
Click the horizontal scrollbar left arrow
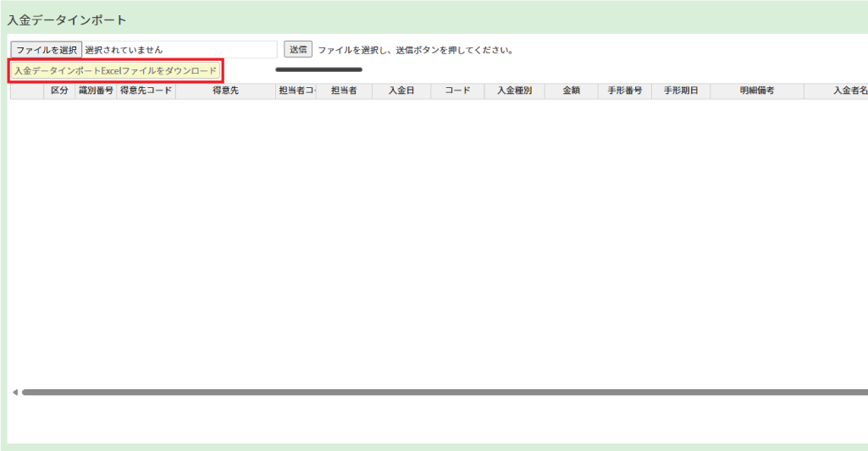15,393
